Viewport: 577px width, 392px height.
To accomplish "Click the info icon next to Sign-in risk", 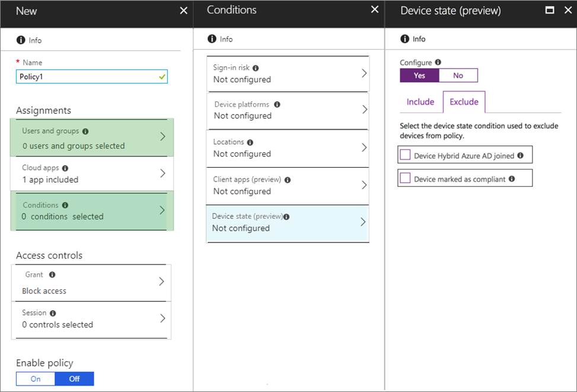I will coord(256,68).
